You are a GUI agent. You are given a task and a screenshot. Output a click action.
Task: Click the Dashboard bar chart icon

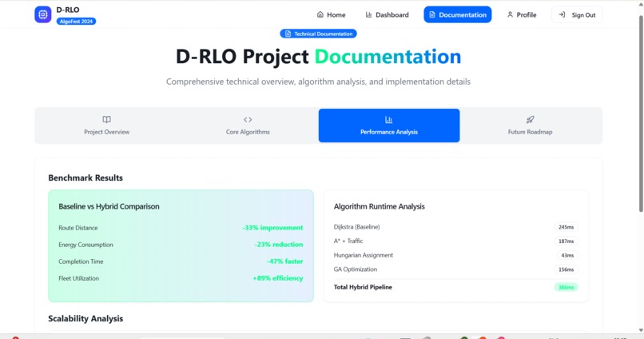pos(368,14)
